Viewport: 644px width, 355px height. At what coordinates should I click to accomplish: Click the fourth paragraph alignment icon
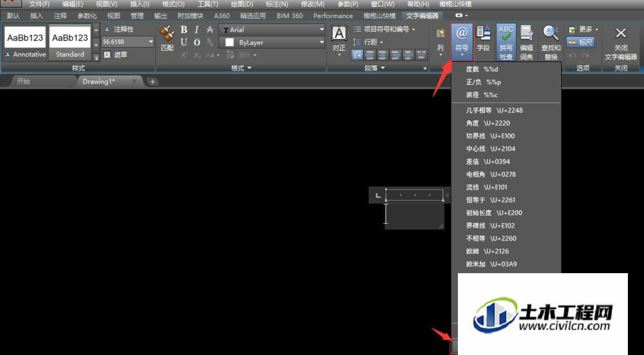pos(395,55)
